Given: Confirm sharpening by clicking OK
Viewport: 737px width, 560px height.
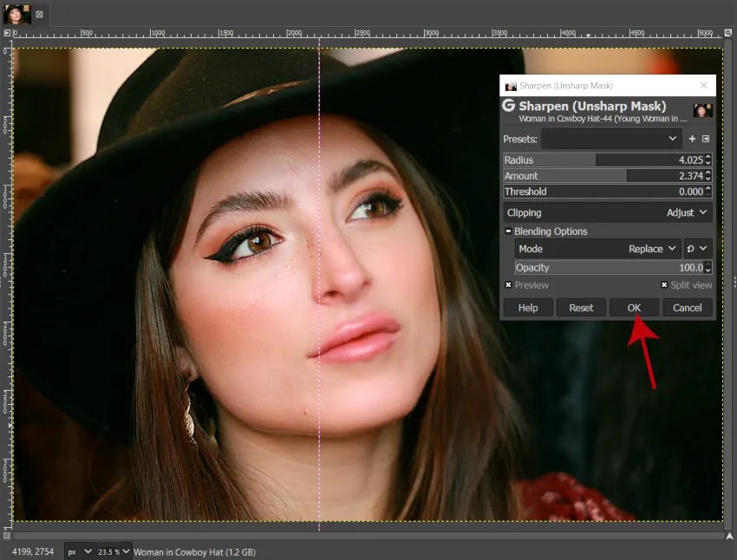Looking at the screenshot, I should point(633,308).
